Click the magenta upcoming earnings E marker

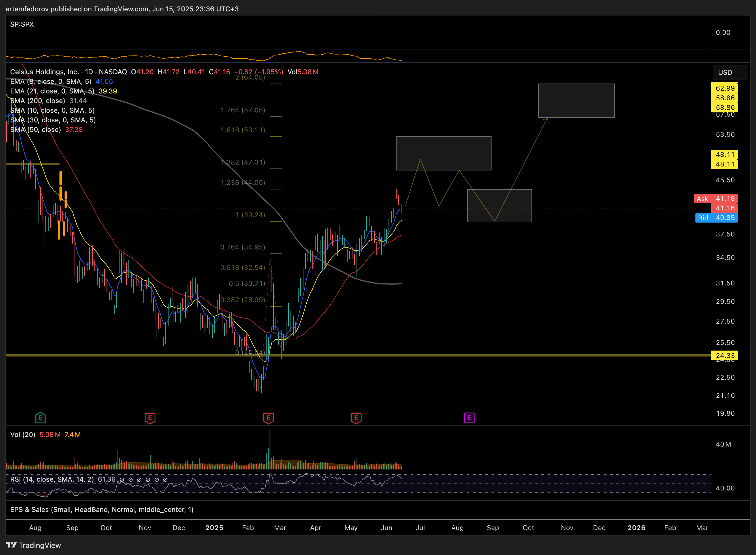pyautogui.click(x=469, y=418)
